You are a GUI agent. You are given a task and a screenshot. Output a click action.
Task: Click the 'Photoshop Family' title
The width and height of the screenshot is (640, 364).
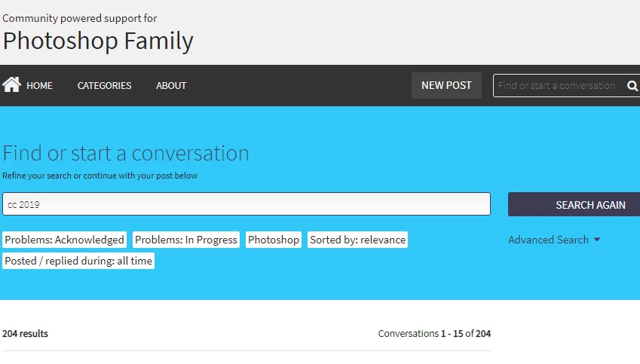98,41
